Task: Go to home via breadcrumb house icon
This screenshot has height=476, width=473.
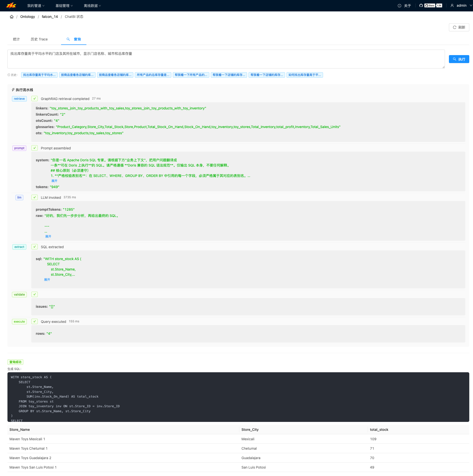Action: tap(12, 17)
